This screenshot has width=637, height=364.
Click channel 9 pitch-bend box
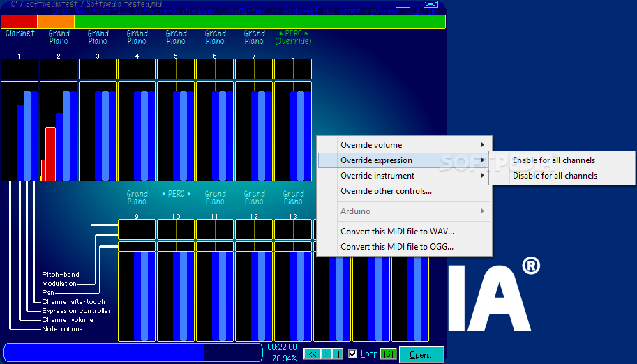(x=137, y=229)
